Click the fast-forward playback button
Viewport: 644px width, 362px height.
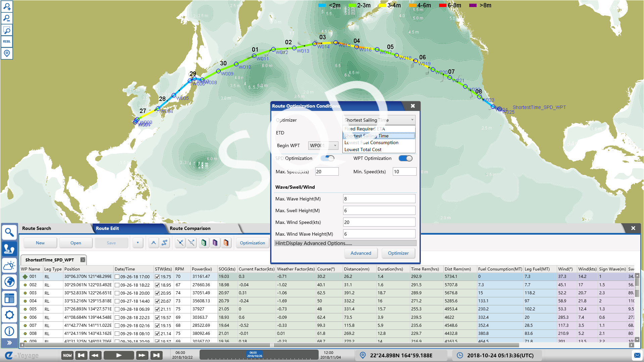(x=142, y=355)
